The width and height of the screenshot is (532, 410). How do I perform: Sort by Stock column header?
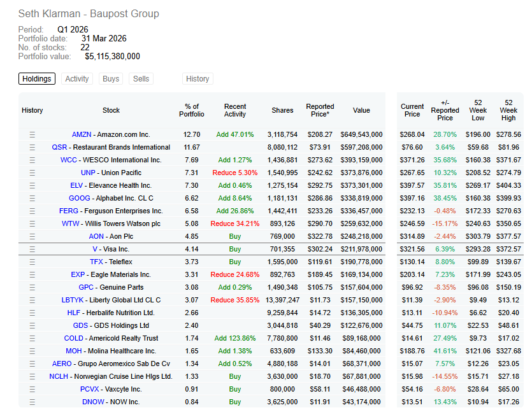click(111, 110)
